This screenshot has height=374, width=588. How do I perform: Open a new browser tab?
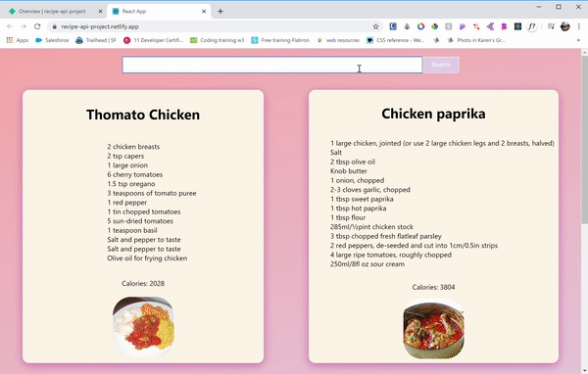pos(220,11)
